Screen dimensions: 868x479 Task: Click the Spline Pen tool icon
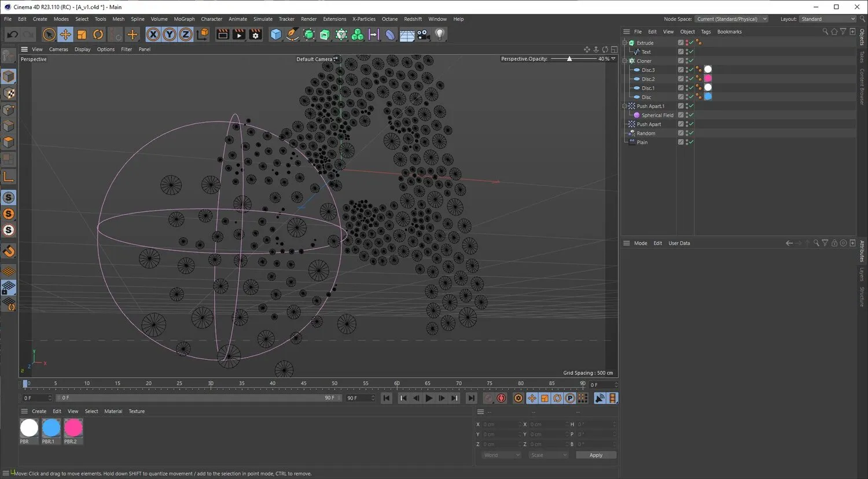[x=292, y=35]
